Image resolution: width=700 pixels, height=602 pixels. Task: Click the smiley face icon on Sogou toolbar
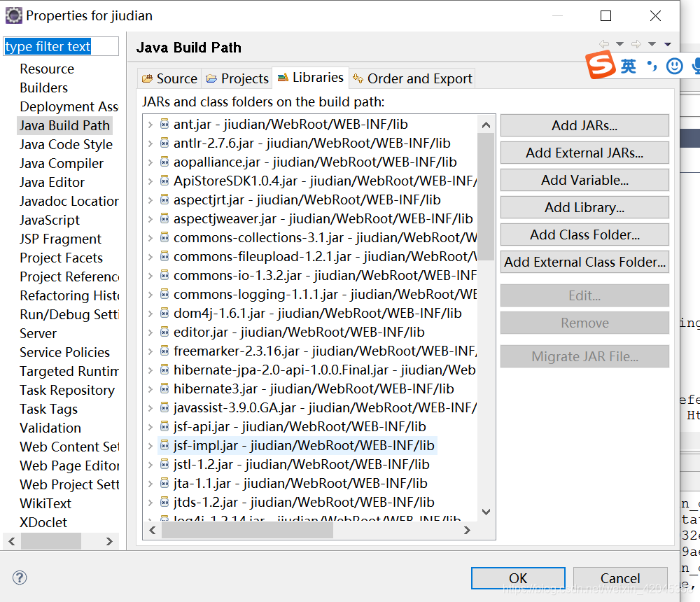[x=673, y=66]
